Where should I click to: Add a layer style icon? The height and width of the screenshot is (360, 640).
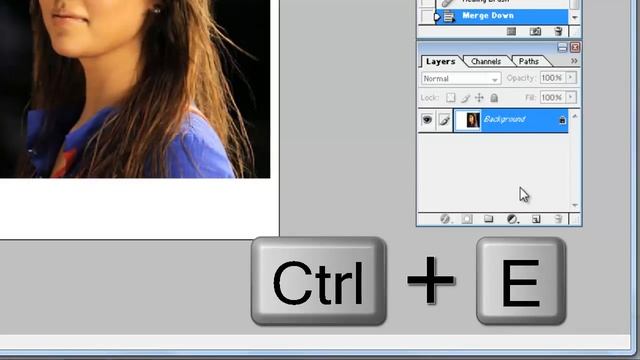[x=445, y=220]
